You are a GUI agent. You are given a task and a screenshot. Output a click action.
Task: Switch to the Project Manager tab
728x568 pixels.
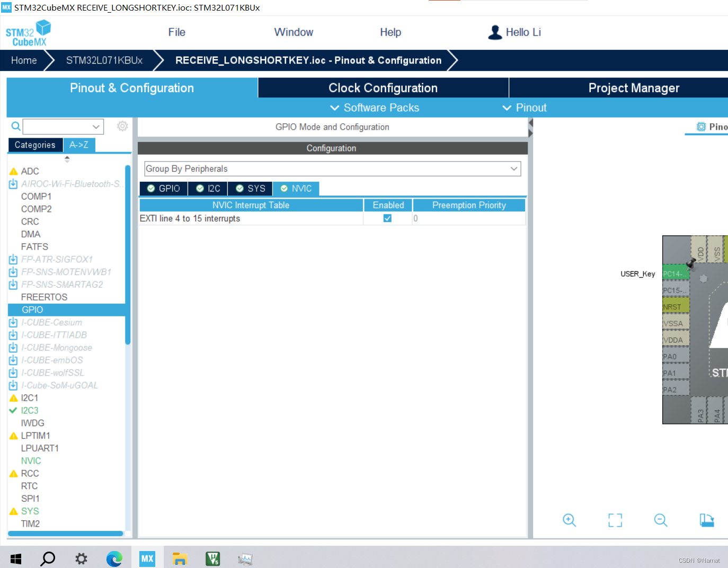pos(619,88)
